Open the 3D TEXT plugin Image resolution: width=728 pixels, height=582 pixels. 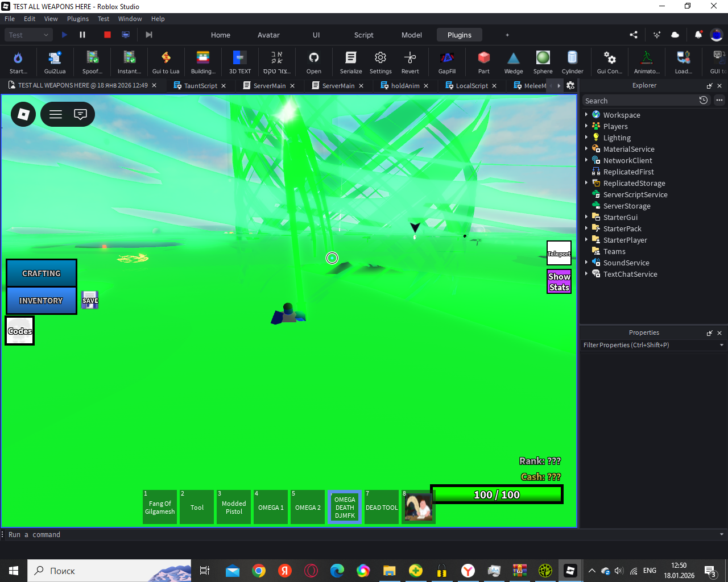(240, 62)
